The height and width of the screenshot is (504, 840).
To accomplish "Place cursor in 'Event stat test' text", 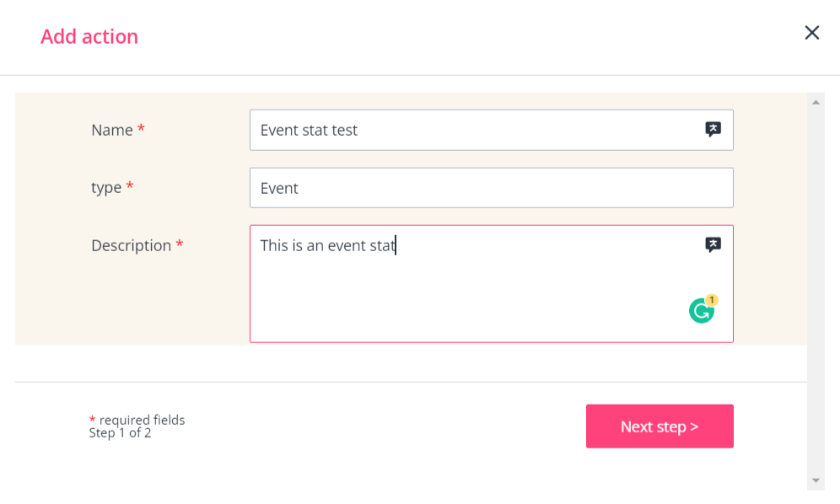I will [x=309, y=131].
